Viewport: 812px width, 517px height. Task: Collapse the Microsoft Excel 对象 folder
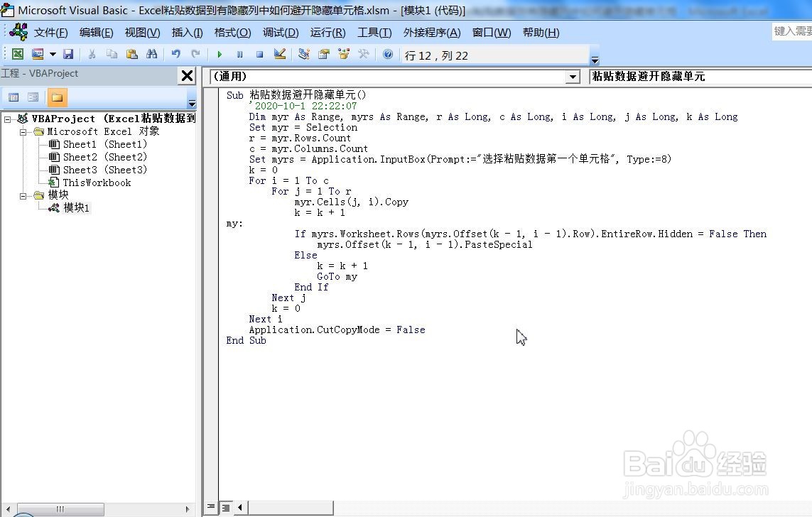(23, 132)
